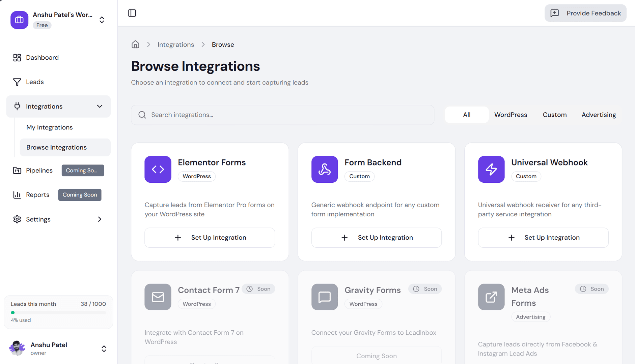Select Browse Integrations in the sidebar

[x=65, y=147]
